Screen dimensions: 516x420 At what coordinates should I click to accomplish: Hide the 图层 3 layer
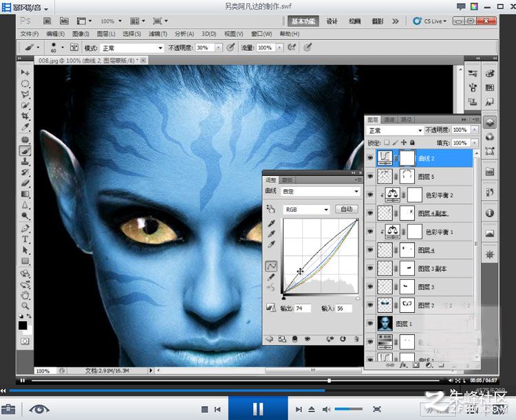(370, 287)
